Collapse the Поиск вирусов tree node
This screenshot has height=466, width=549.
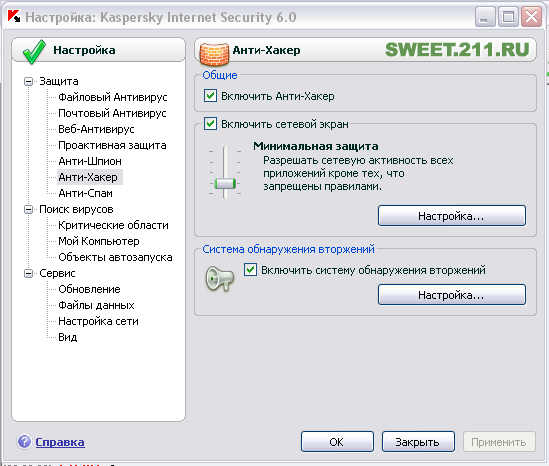pyautogui.click(x=28, y=209)
